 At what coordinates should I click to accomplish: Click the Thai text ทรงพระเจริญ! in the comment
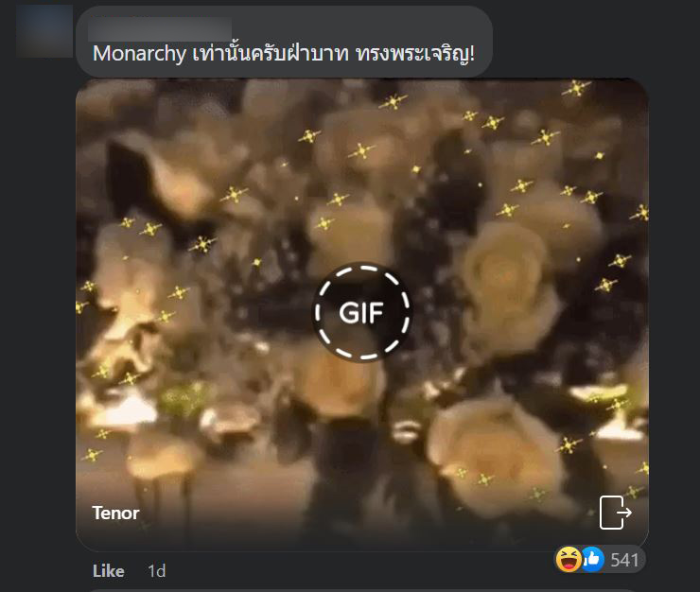[415, 54]
